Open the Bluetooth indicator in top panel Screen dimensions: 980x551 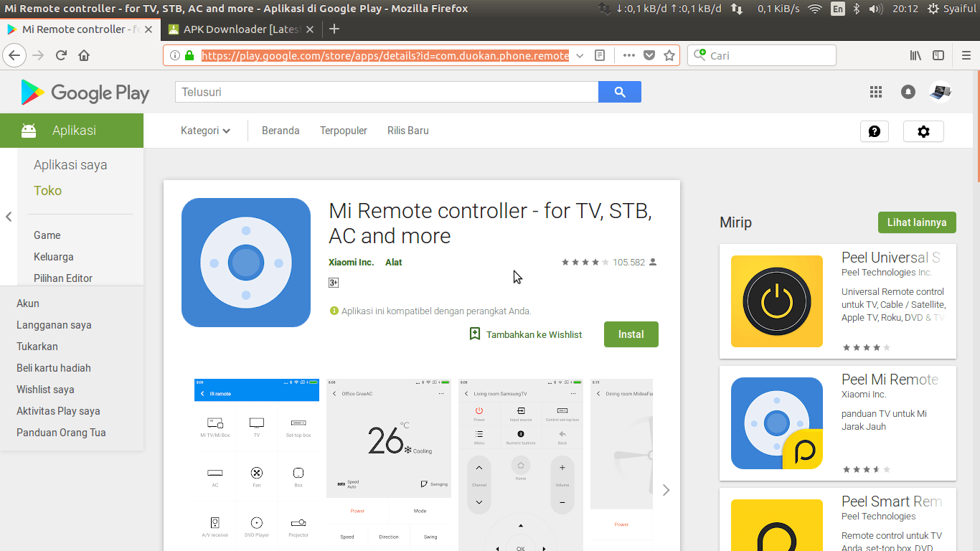857,9
